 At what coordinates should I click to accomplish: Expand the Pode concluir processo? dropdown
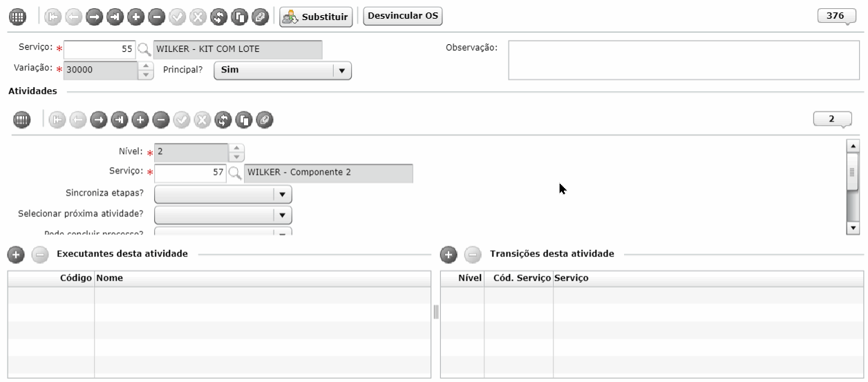[223, 232]
